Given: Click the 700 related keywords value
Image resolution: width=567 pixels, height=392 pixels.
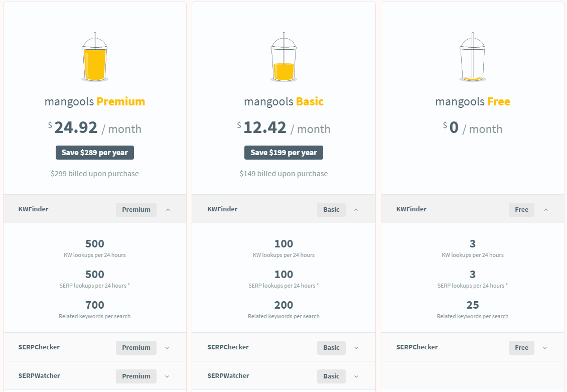Looking at the screenshot, I should pos(95,305).
